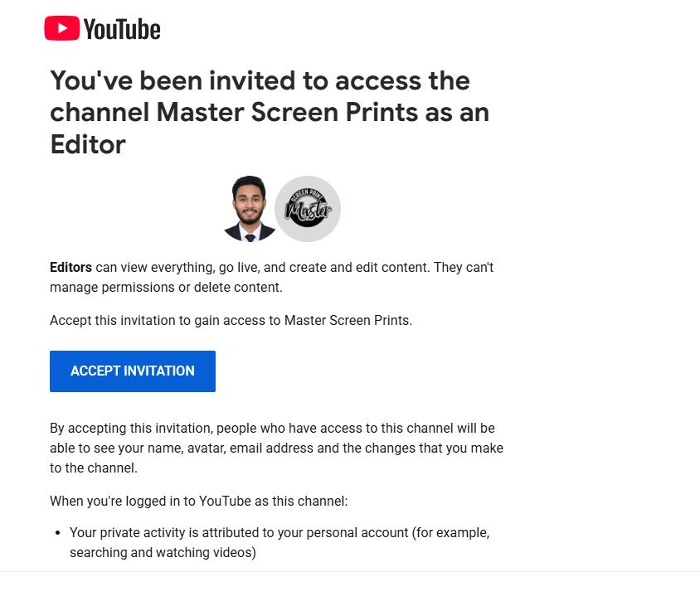Open the Screen Print Master channel avatar
The height and width of the screenshot is (606, 700).
(x=308, y=209)
